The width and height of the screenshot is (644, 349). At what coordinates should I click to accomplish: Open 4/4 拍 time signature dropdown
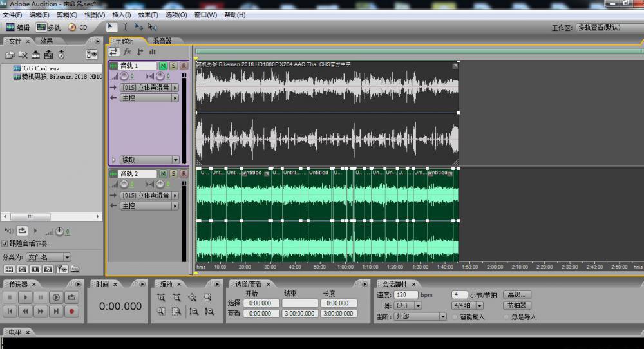468,305
